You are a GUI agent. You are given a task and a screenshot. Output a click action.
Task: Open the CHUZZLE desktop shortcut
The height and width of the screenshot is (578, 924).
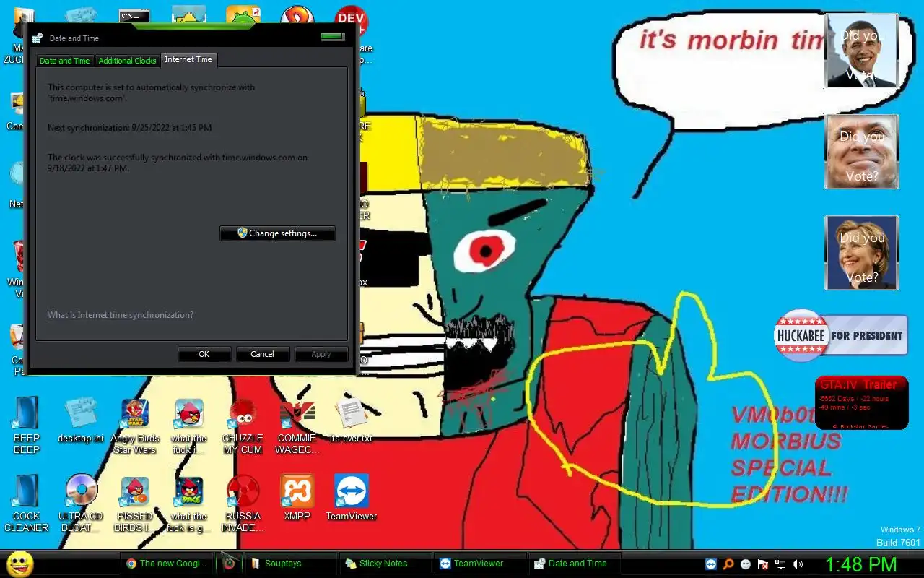[x=243, y=426]
